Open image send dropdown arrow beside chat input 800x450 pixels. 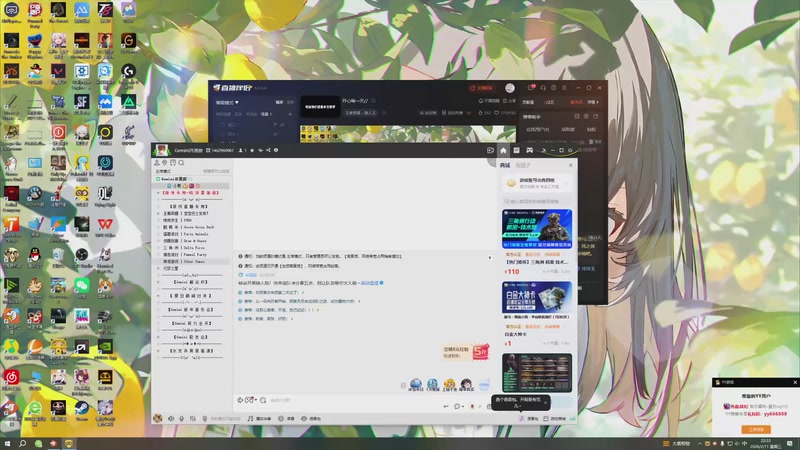tap(256, 400)
